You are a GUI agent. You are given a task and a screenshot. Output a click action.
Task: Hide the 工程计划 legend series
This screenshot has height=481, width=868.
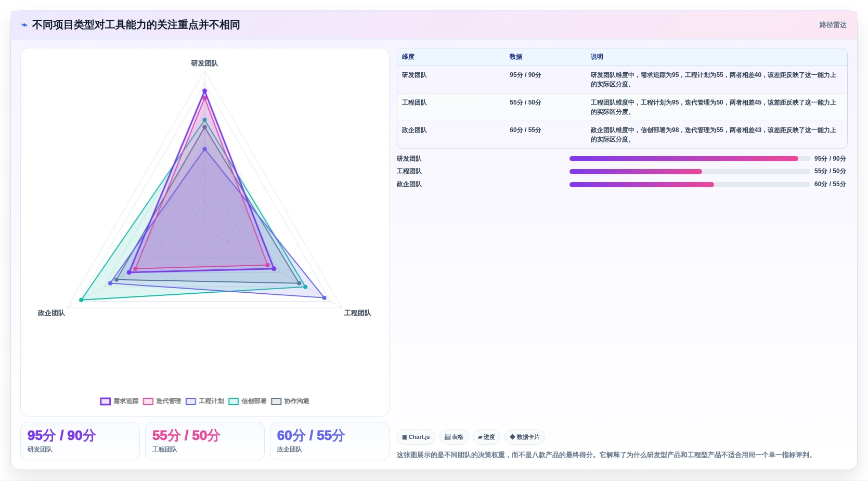pyautogui.click(x=205, y=401)
